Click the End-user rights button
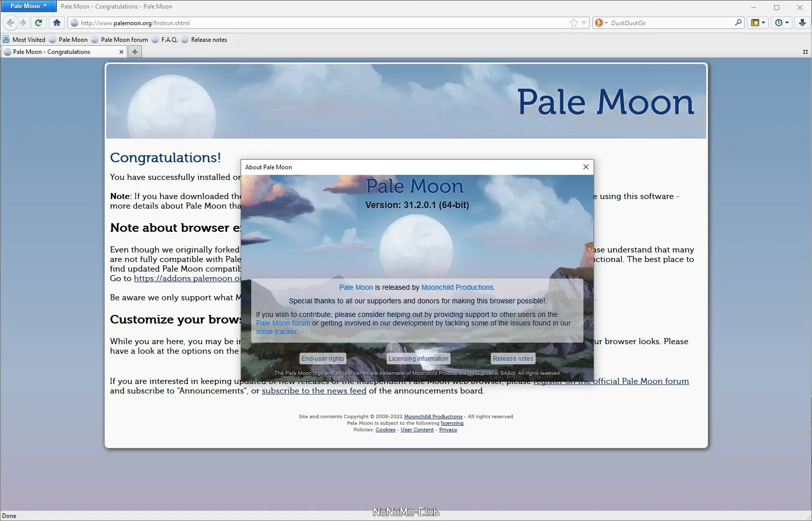The height and width of the screenshot is (521, 812). pos(323,359)
